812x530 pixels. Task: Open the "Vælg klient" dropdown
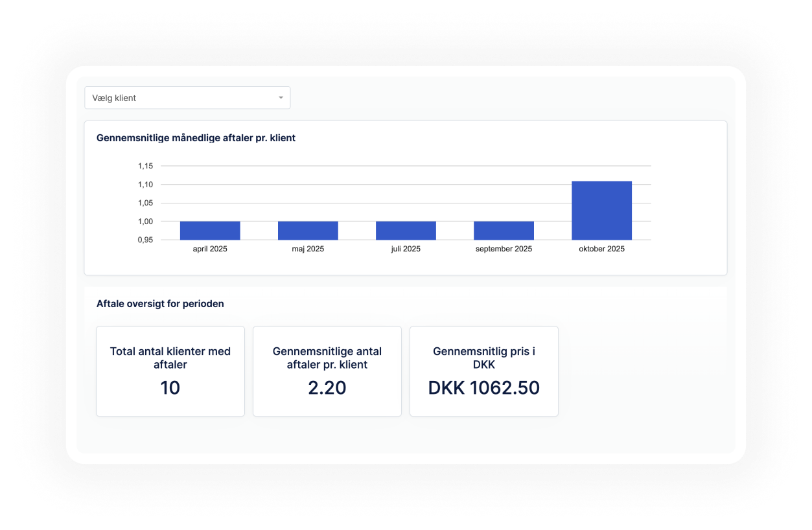[187, 98]
